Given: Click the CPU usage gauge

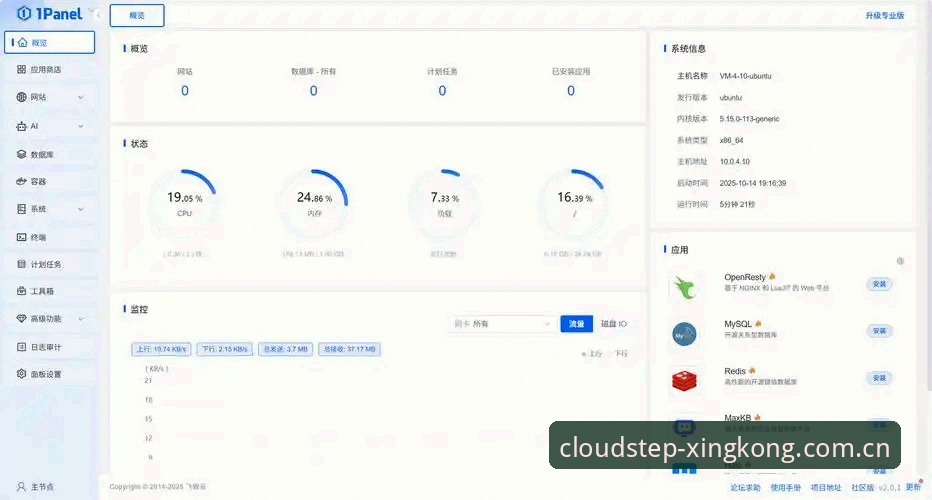Looking at the screenshot, I should pos(184,203).
